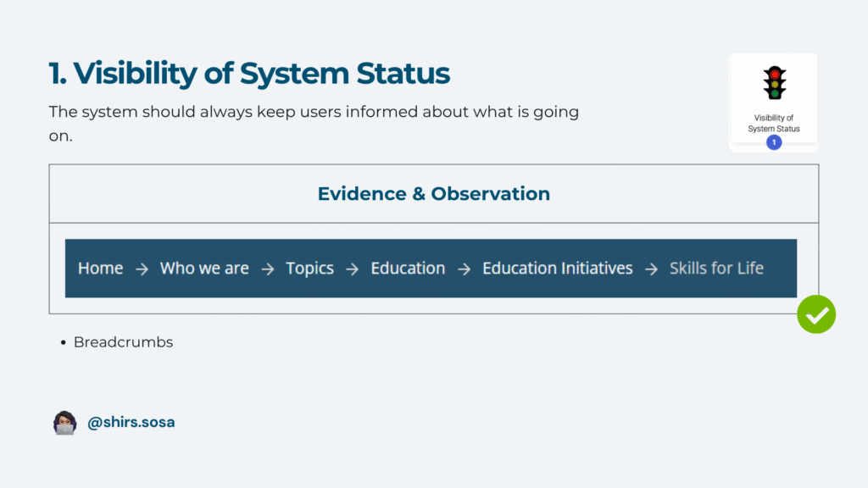Click the blue number 1 badge
This screenshot has height=488, width=868.
pos(773,142)
